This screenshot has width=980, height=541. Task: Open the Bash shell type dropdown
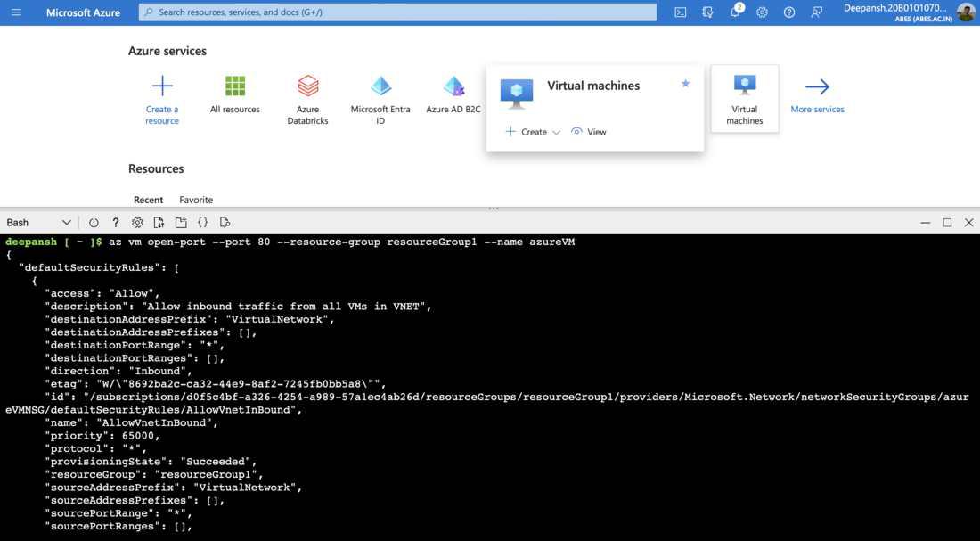(38, 223)
